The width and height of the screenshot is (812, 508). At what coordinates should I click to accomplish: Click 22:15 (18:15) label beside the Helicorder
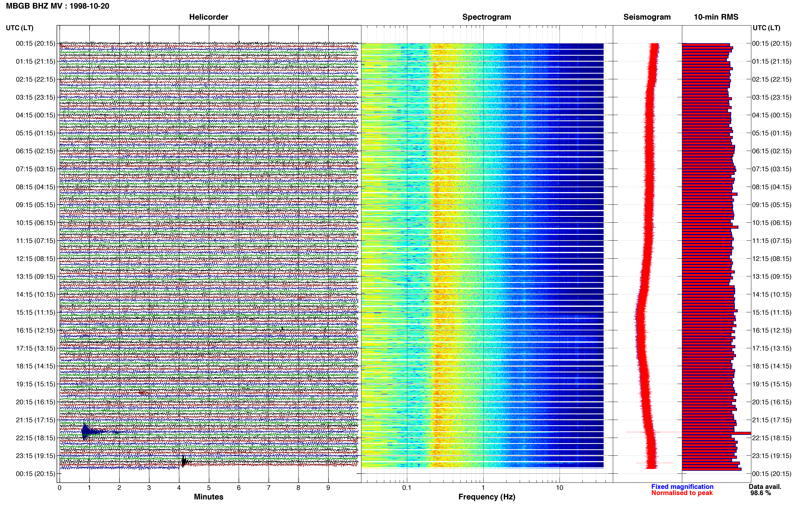36,438
